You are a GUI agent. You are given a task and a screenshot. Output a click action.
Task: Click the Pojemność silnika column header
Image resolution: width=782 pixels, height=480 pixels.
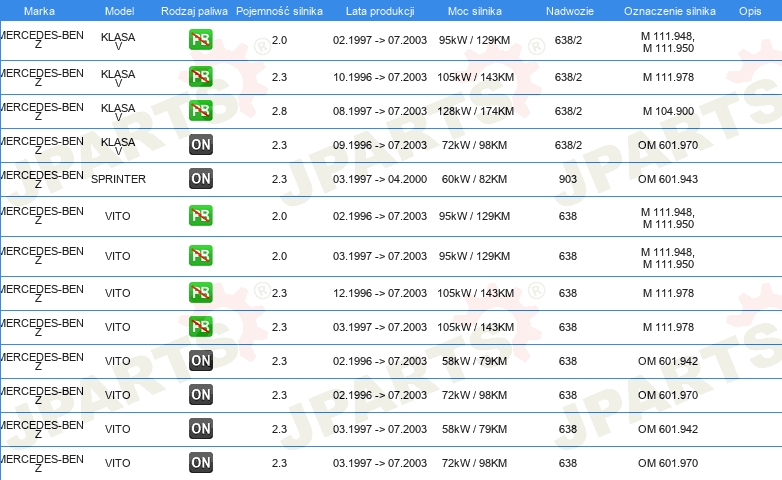(279, 11)
